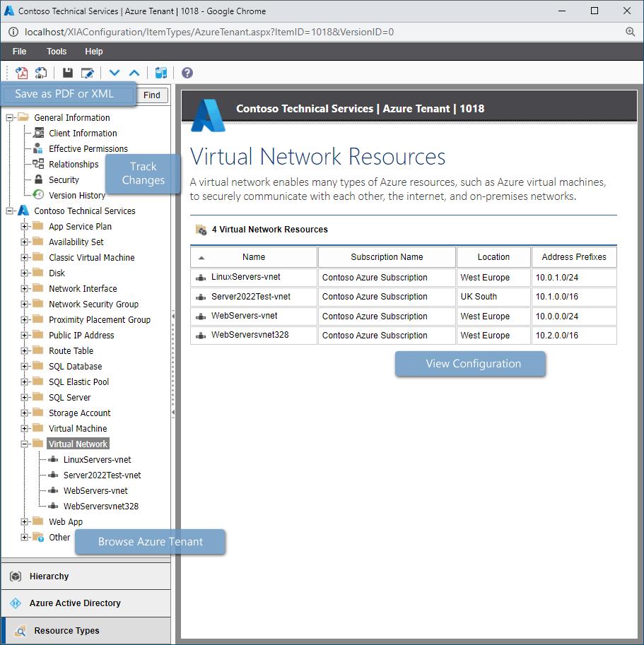Click the compare versions toolbar icon
This screenshot has height=645, width=644.
[161, 73]
